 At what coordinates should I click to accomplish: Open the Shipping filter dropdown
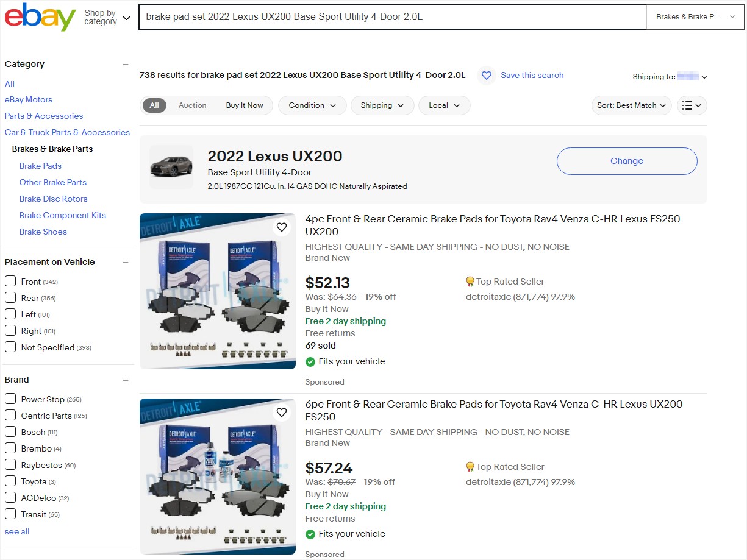click(x=382, y=105)
